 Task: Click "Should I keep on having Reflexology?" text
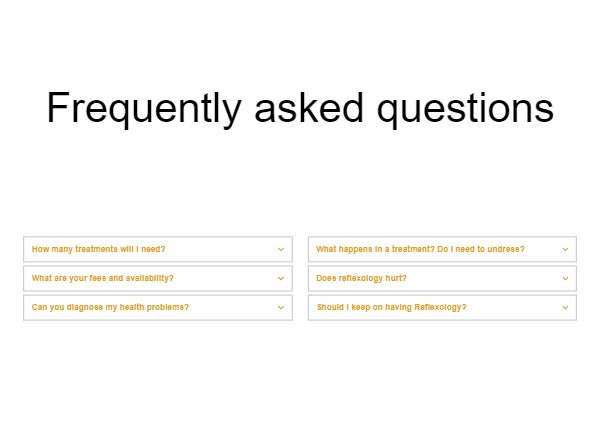click(x=391, y=307)
